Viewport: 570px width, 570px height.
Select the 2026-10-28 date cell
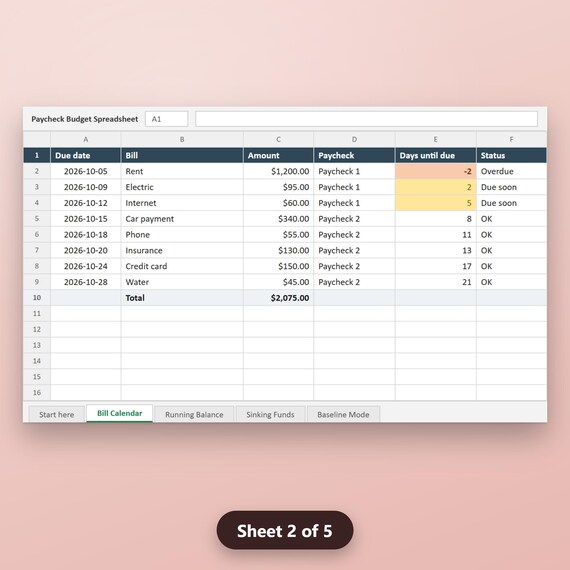click(85, 282)
